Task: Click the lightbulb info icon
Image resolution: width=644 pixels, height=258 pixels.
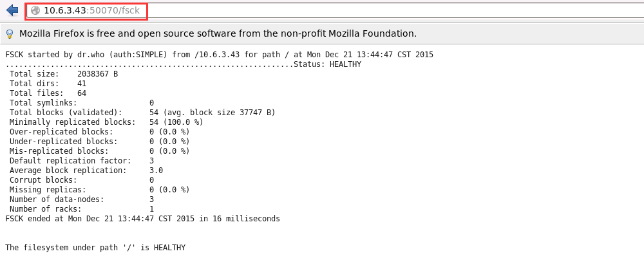Action: (x=10, y=33)
